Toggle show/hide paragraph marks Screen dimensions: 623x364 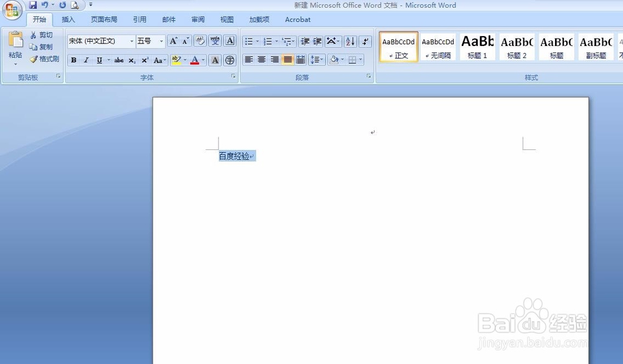pyautogui.click(x=366, y=41)
